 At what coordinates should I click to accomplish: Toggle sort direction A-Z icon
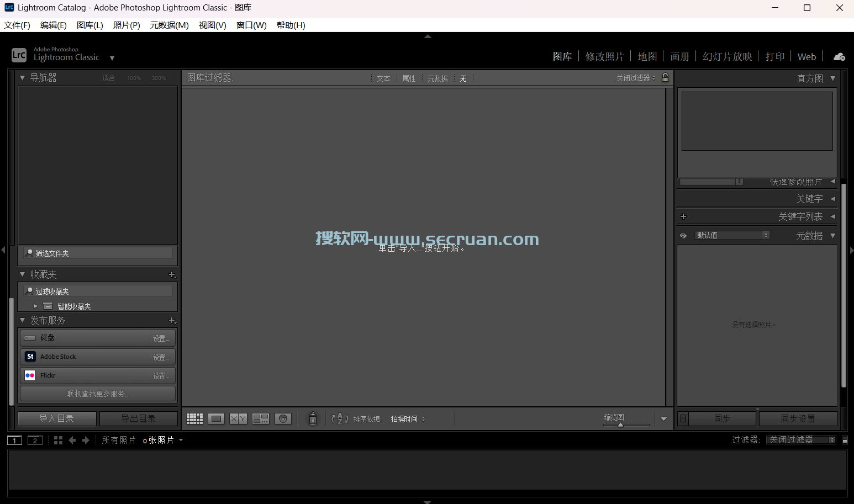pyautogui.click(x=340, y=419)
